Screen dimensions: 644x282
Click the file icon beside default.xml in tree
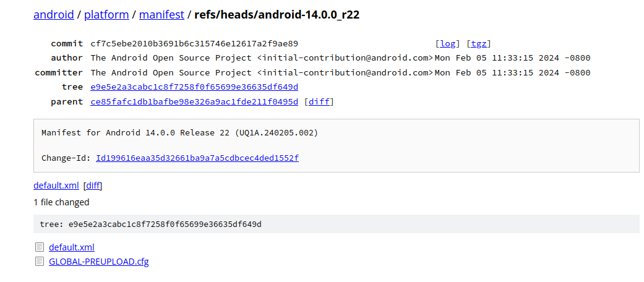pos(40,247)
